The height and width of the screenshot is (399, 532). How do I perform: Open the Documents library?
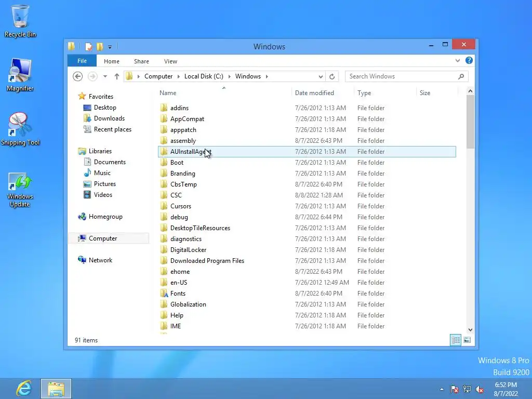(x=109, y=162)
